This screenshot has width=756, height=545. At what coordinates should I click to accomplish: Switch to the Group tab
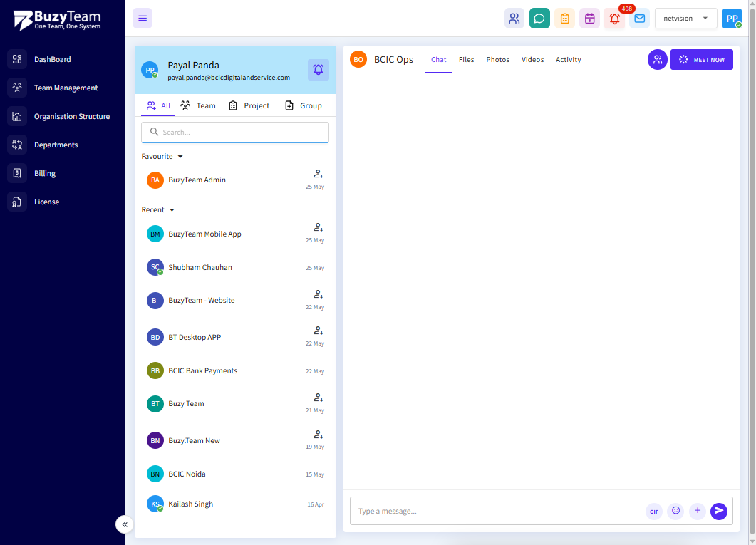point(304,106)
